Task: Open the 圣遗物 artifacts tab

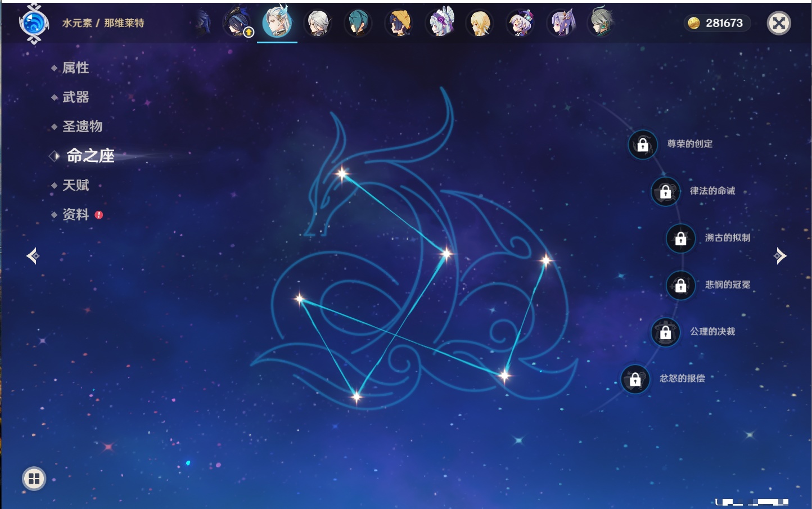Action: coord(82,127)
